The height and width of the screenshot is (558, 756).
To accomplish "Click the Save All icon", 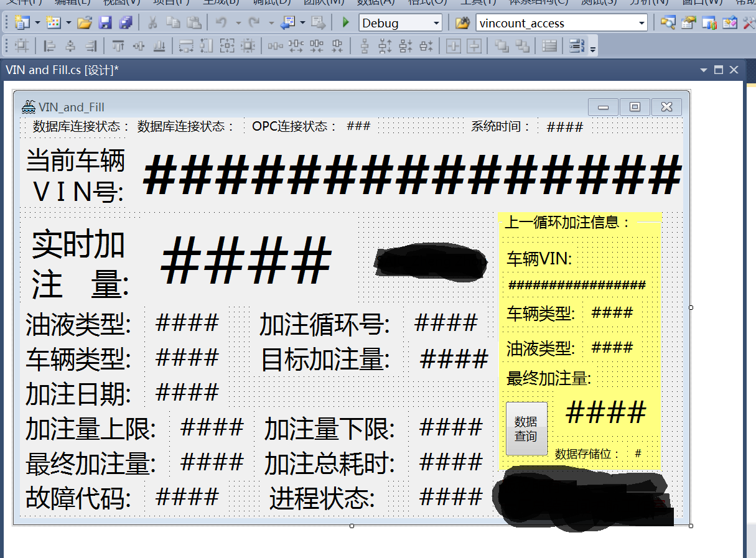I will pos(126,24).
